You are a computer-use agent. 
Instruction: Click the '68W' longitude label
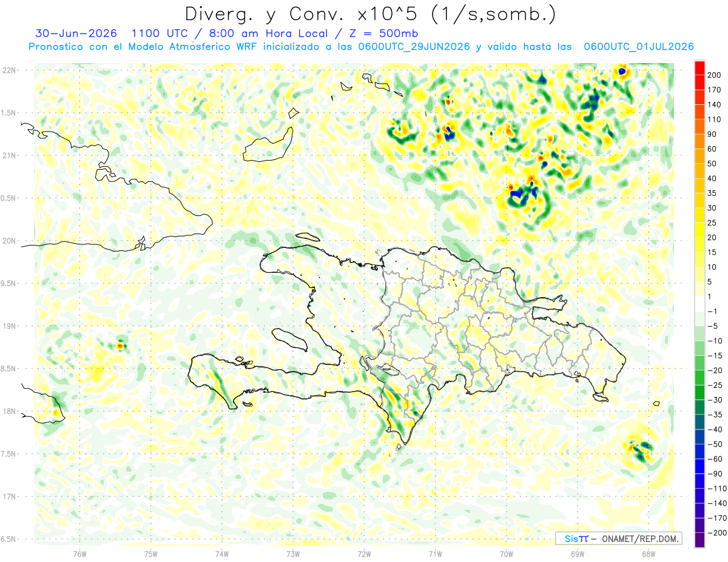tap(648, 554)
